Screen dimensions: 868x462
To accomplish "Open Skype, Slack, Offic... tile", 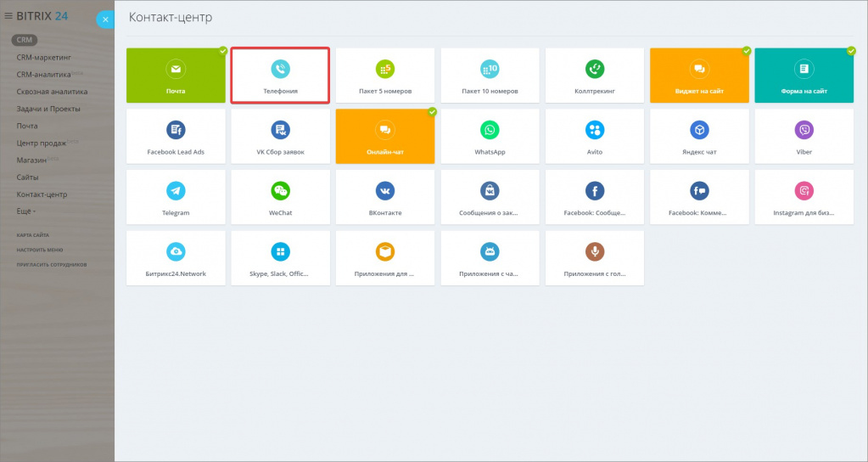I will pyautogui.click(x=280, y=258).
